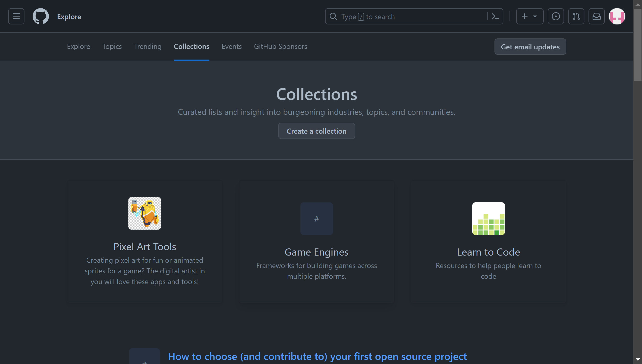Go to GitHub Sponsors tab
This screenshot has height=364, width=642.
click(280, 47)
